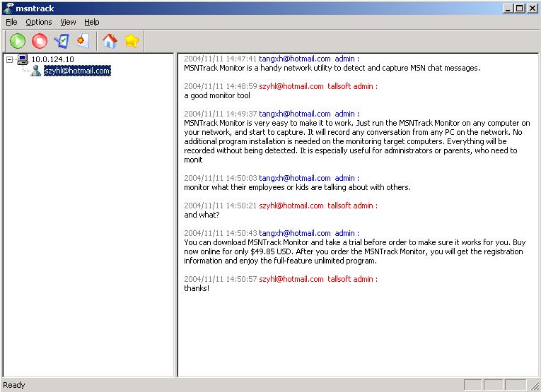
Task: Select the 10.0.124.10 host entry
Action: 52,59
